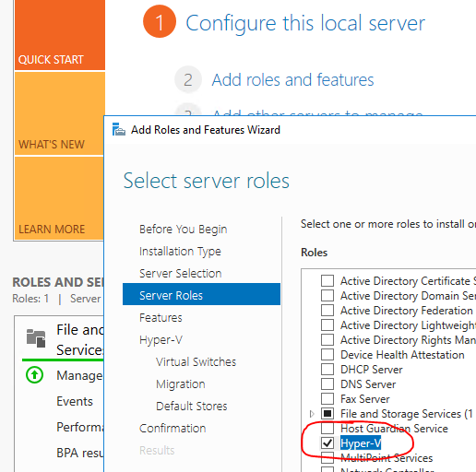The width and height of the screenshot is (476, 472).
Task: Uncheck the Hyper-V role checkbox
Action: pyautogui.click(x=327, y=443)
